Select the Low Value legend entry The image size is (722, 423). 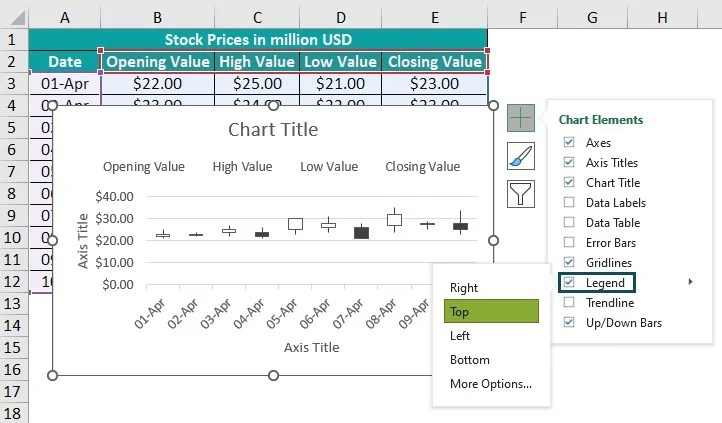coord(329,167)
